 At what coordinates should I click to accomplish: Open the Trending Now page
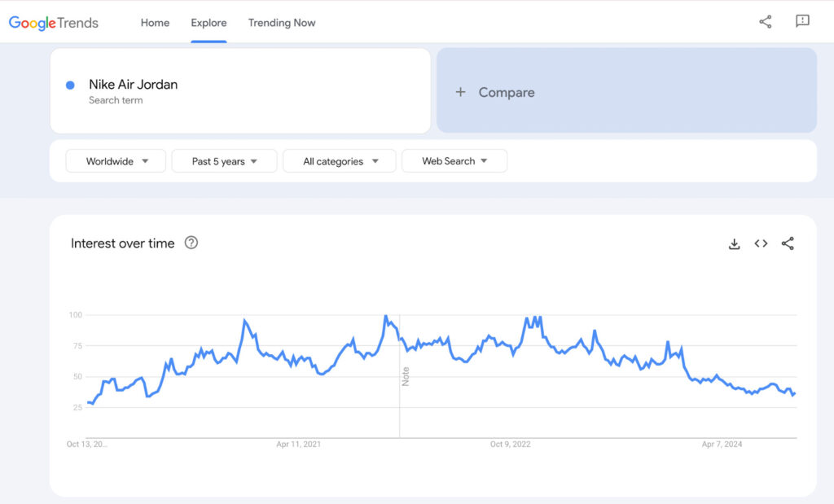pos(282,23)
